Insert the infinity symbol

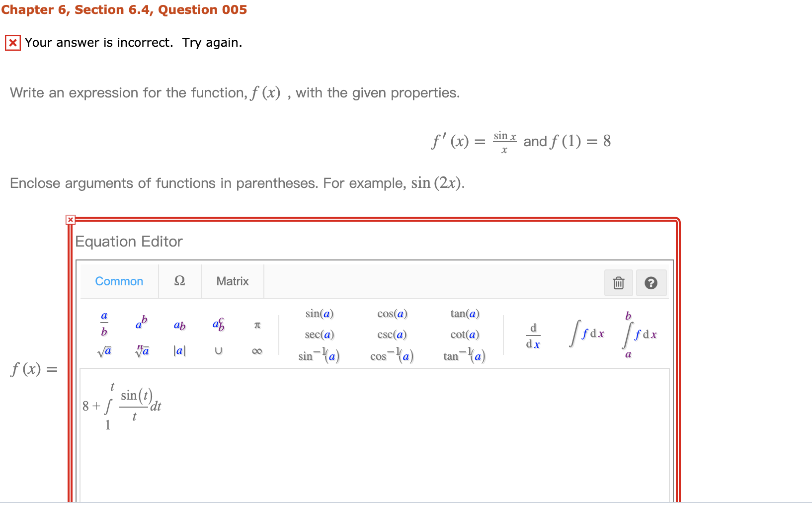click(257, 351)
